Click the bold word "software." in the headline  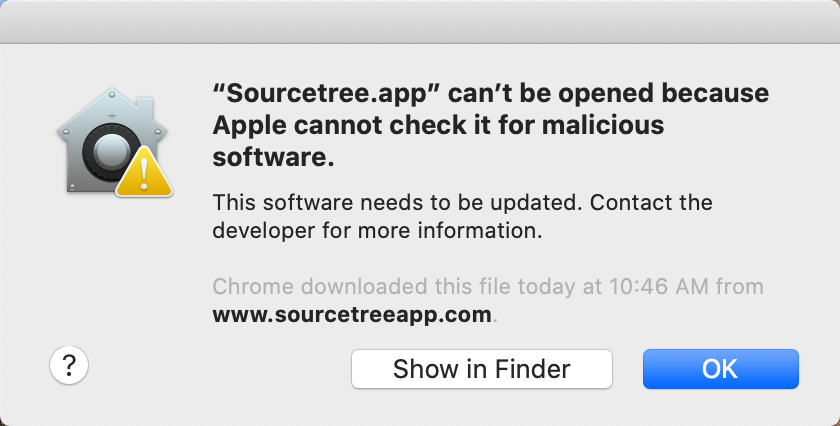coord(273,157)
